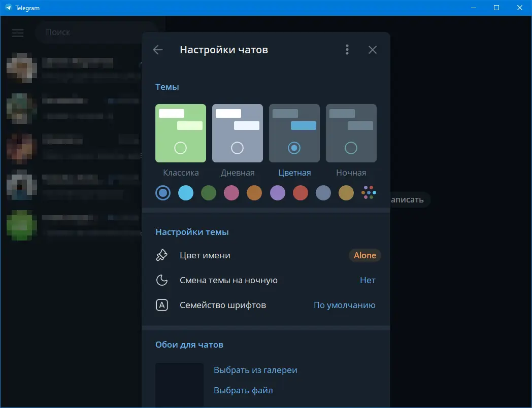Choose the yellow-gold accent color

(346, 193)
